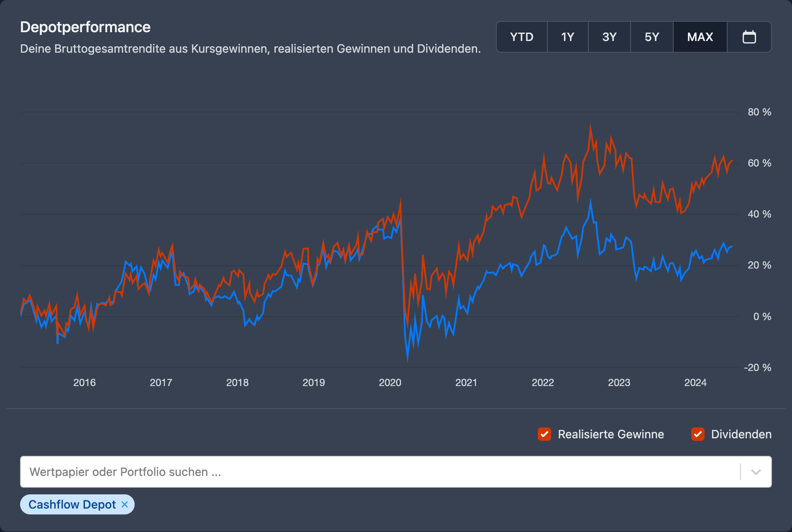View the 3Y performance period

[609, 37]
